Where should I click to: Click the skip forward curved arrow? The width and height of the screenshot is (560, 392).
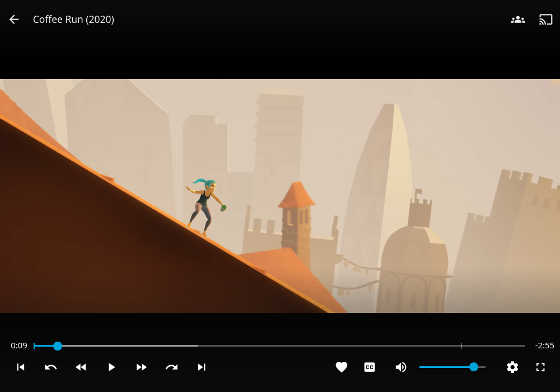click(171, 367)
